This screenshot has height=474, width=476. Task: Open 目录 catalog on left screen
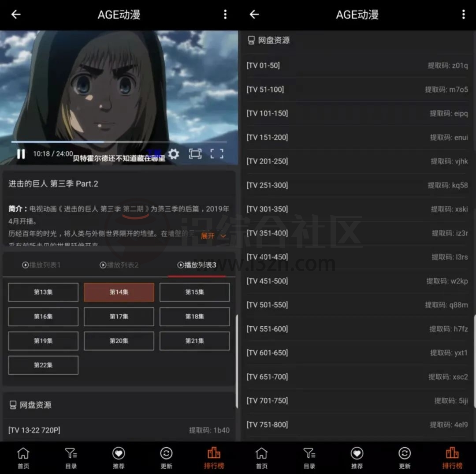coord(71,458)
